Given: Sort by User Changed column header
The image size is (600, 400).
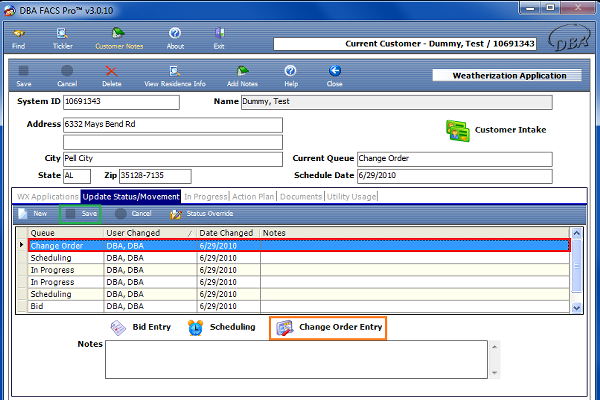Looking at the screenshot, I should point(150,233).
